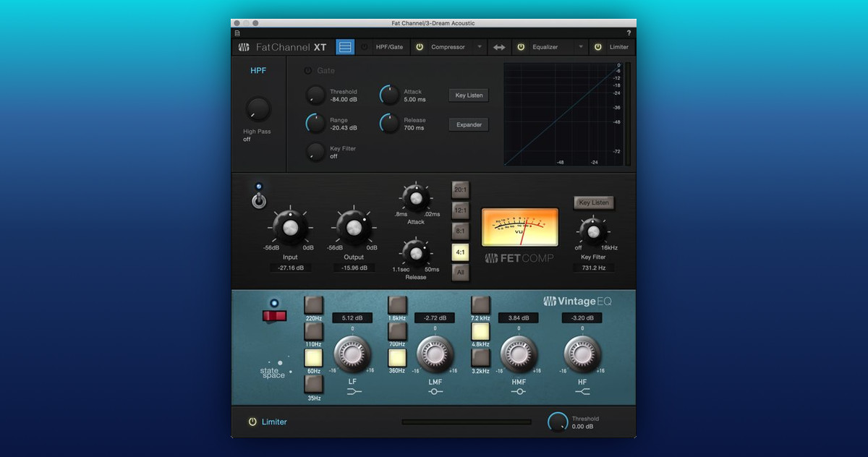868x457 pixels.
Task: Disable the Limiter power button at bottom
Action: pos(252,422)
